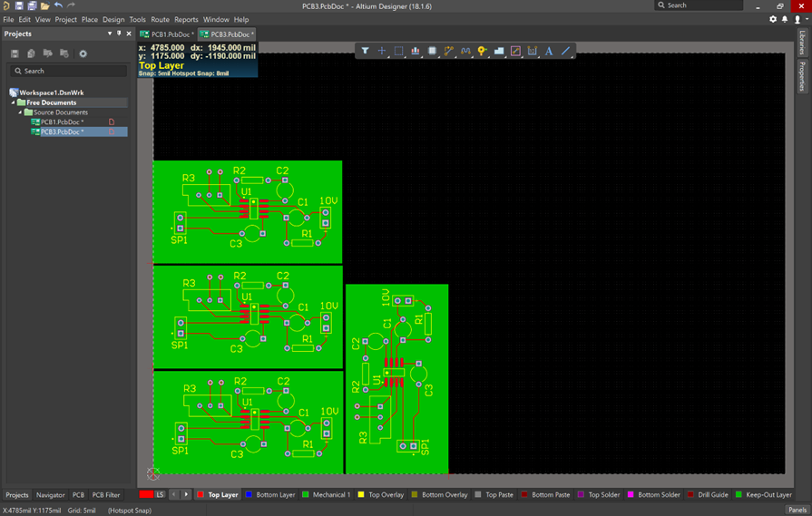Open the Reports menu
Image resolution: width=812 pixels, height=516 pixels.
[186, 19]
